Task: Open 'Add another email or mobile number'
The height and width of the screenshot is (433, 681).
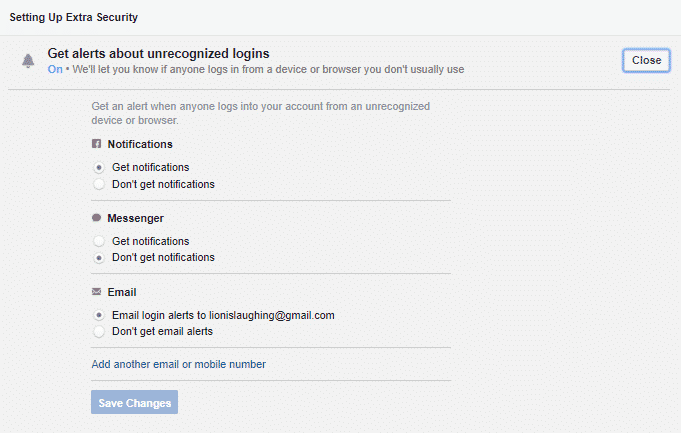Action: coord(178,364)
